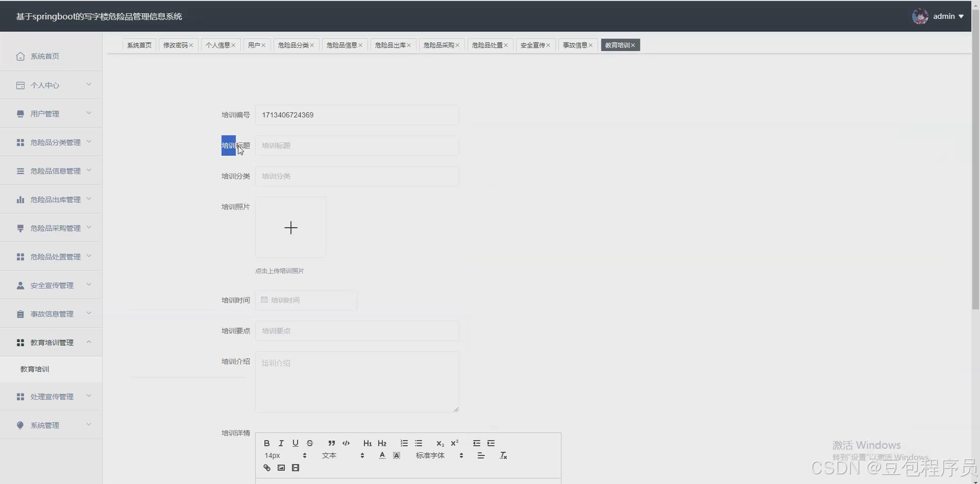Expand 安全宣传管理 sidebar menu
Viewport: 980px width, 484px height.
tap(51, 285)
